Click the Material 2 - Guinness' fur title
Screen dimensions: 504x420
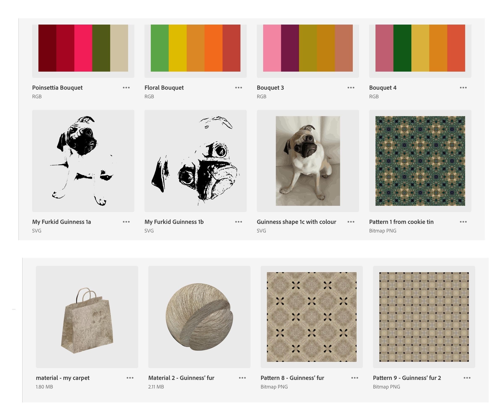click(181, 378)
